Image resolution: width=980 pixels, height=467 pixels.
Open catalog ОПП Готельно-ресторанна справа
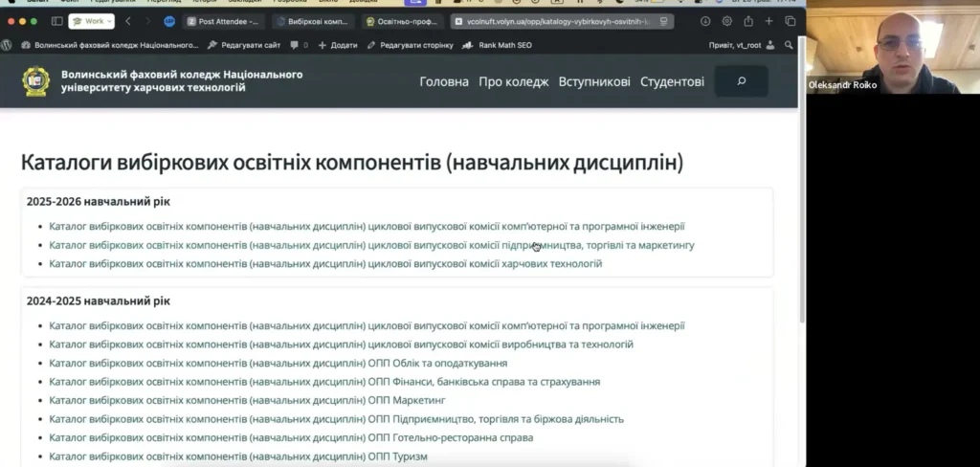(291, 437)
